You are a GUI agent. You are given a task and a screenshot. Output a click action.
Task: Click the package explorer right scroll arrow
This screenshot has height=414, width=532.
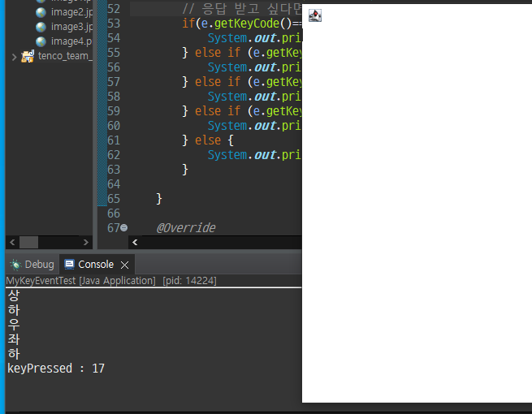click(x=86, y=242)
